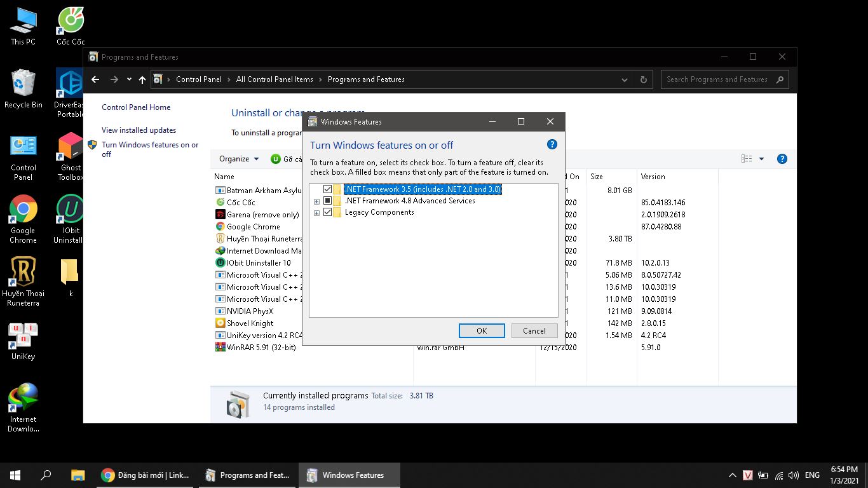Open View installed updates link

coord(139,130)
